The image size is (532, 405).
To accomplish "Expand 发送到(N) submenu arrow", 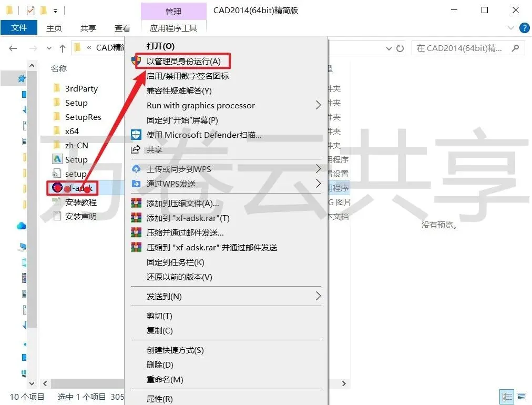I will pyautogui.click(x=318, y=296).
